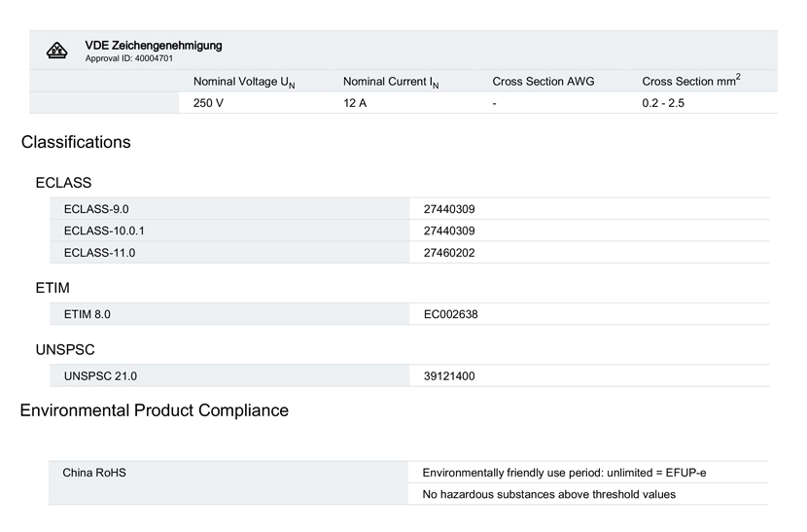Screen dimensions: 807x532
Task: Select the No hazardous substances text
Action: click(548, 494)
